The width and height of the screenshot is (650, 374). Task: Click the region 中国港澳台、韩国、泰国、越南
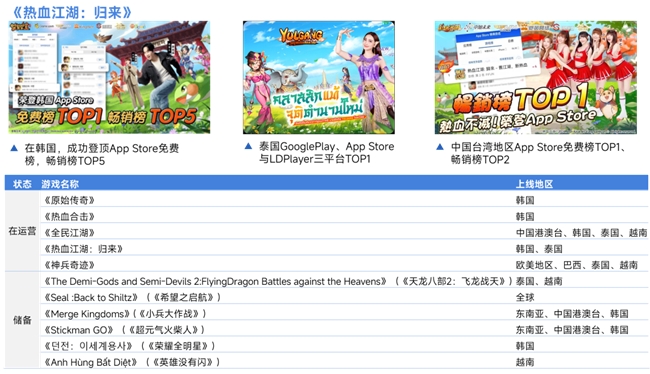(581, 233)
